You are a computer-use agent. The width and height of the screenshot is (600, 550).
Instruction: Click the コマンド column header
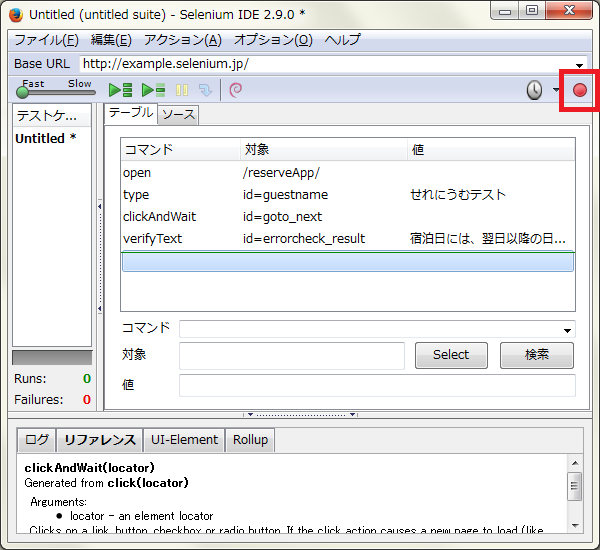[181, 150]
